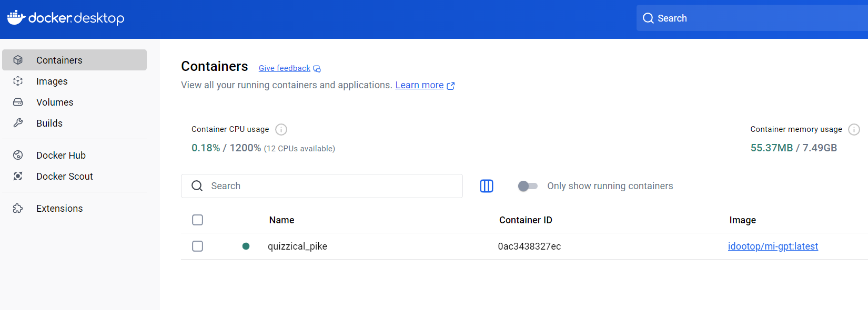Click the Only show running containers label
The image size is (868, 310).
(610, 186)
